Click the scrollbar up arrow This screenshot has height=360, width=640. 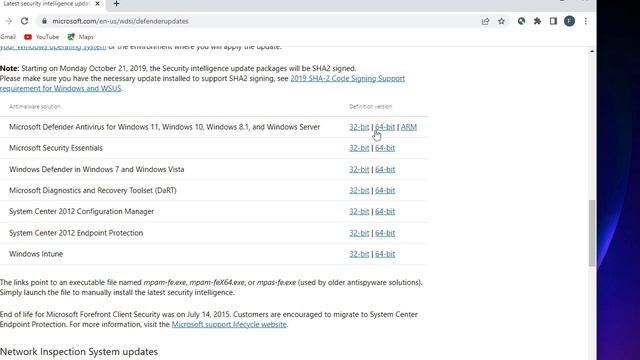click(x=592, y=51)
